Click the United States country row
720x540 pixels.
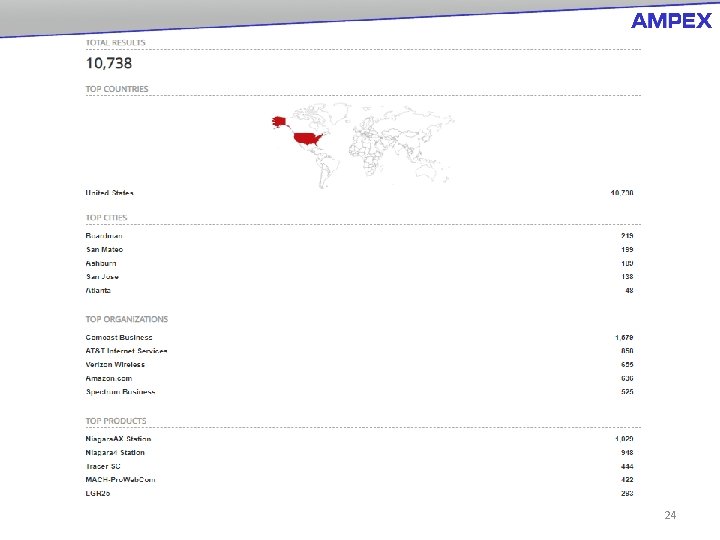(x=360, y=193)
